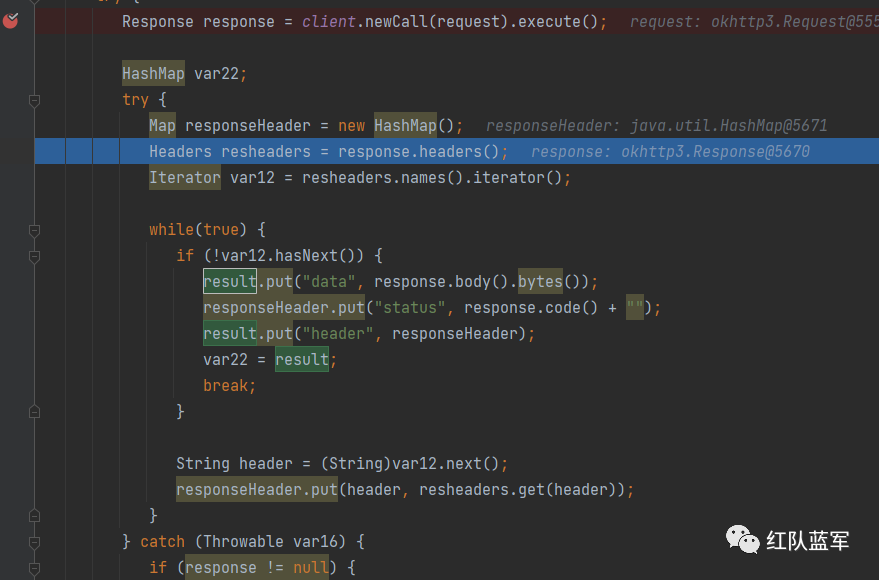
Task: Click the var22 declaration
Action: (x=216, y=74)
